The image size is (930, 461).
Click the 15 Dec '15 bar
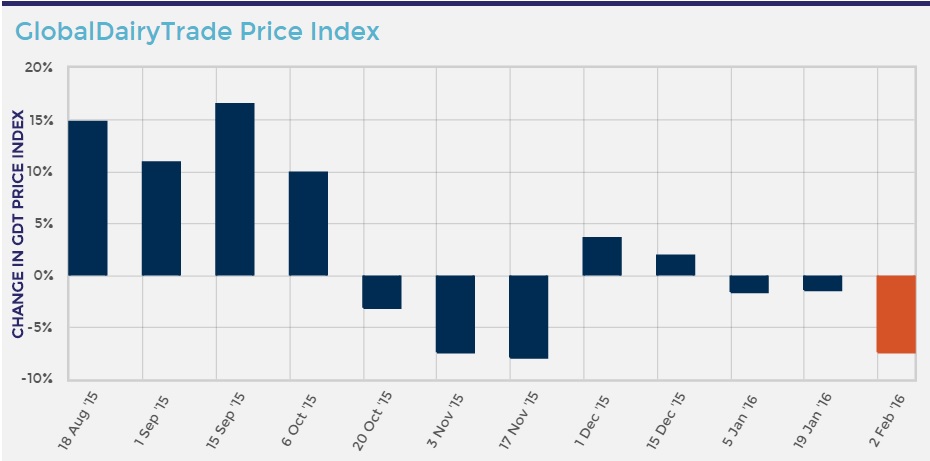click(676, 265)
